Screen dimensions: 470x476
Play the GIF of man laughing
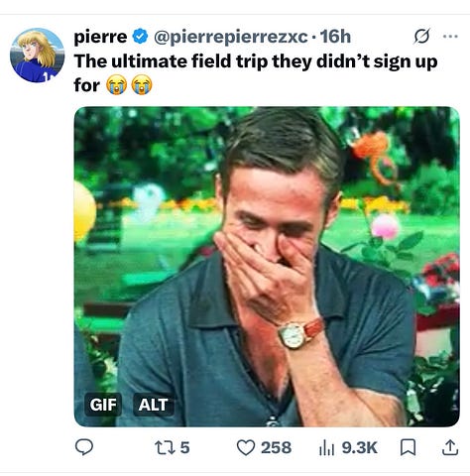tap(267, 267)
